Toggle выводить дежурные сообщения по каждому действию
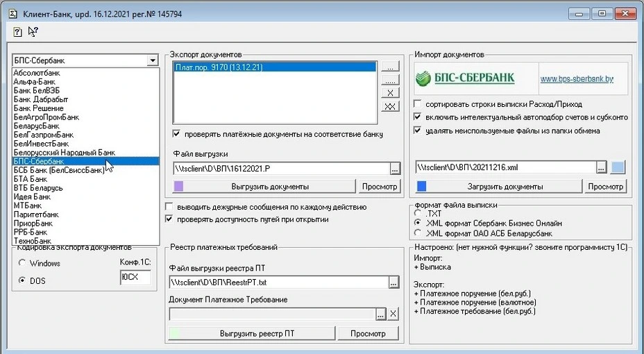Viewport: 644px width, 354px height. pyautogui.click(x=169, y=207)
